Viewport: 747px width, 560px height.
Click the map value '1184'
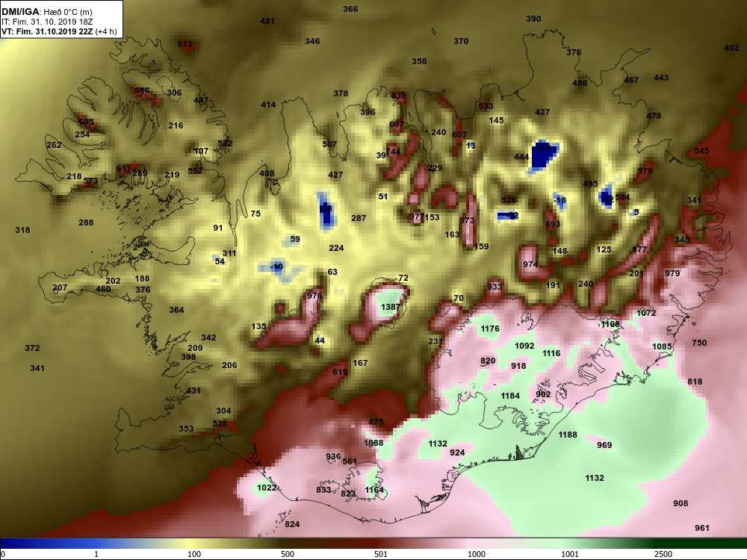pyautogui.click(x=510, y=396)
